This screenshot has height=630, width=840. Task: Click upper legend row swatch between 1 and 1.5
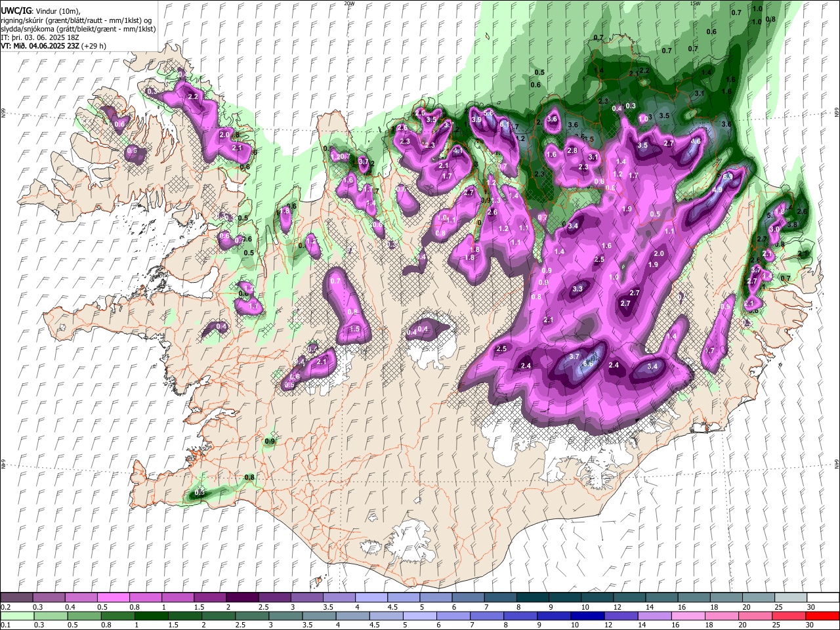click(178, 598)
